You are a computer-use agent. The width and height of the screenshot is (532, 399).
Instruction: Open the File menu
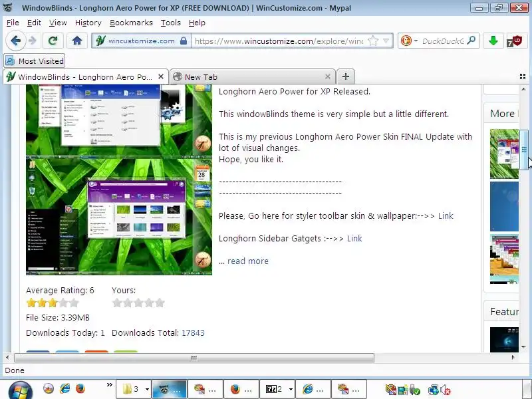(13, 23)
